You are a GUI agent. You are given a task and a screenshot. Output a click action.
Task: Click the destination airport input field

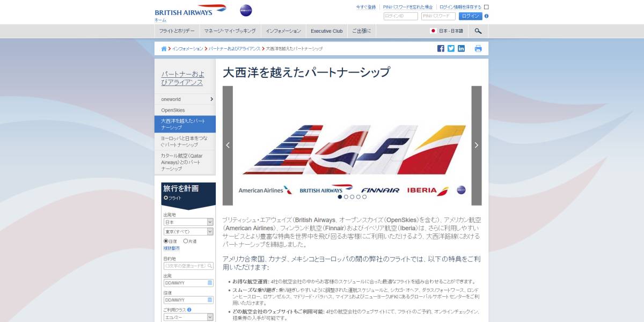pos(188,266)
